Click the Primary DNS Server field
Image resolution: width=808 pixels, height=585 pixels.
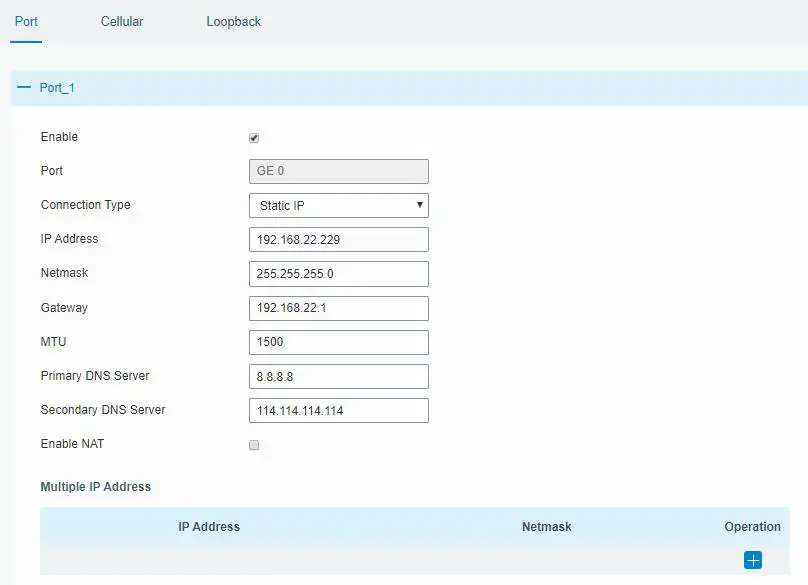coord(338,375)
